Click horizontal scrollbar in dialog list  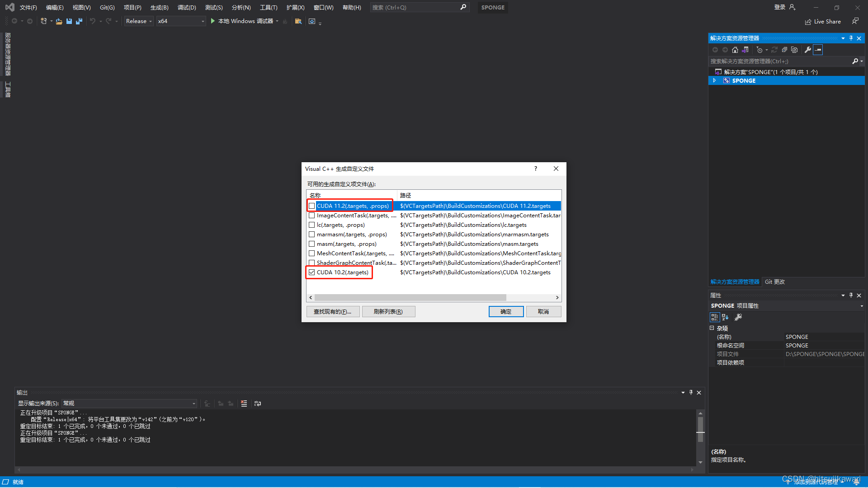(410, 298)
